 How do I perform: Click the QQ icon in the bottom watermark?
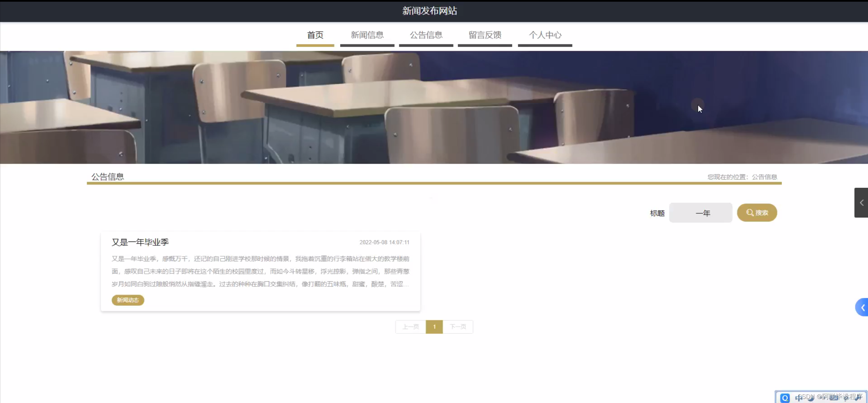tap(786, 398)
